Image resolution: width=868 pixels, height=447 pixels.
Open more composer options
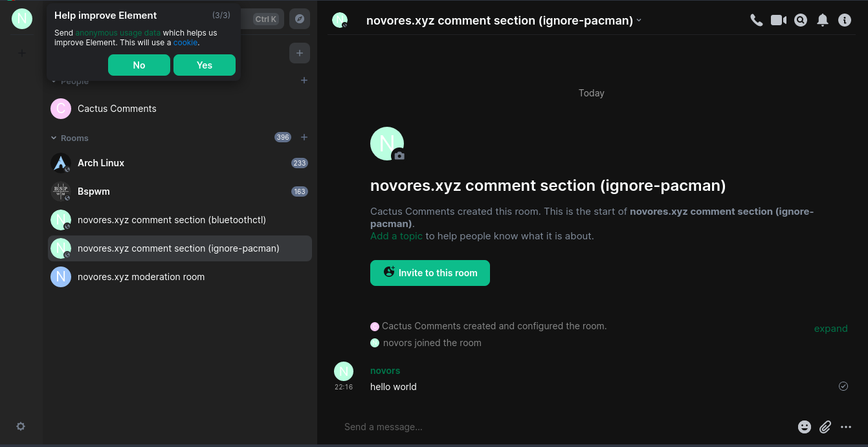tap(846, 427)
